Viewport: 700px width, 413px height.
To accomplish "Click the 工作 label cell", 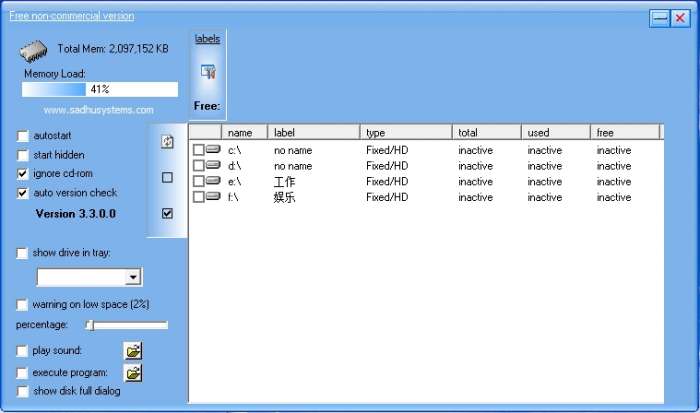I will click(284, 182).
